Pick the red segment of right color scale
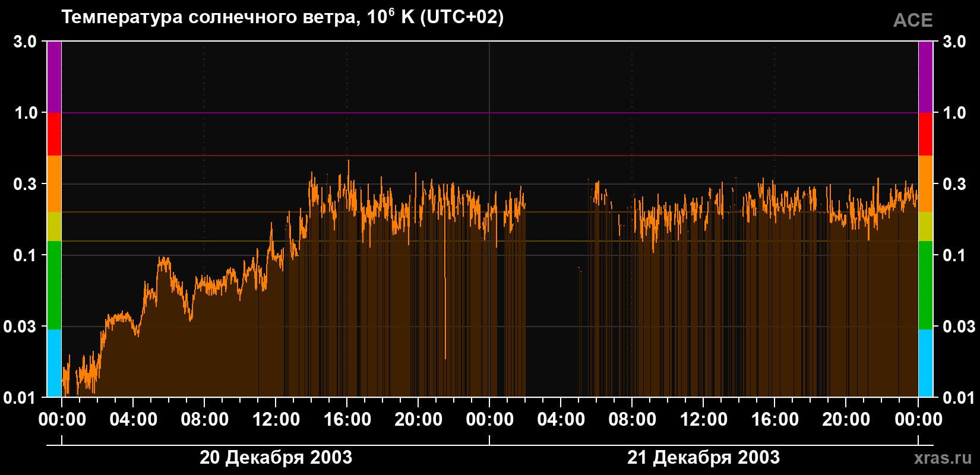This screenshot has width=980, height=475. coord(926,134)
